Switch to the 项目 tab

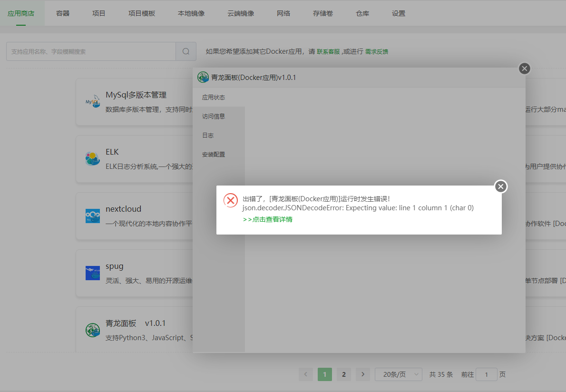click(98, 13)
